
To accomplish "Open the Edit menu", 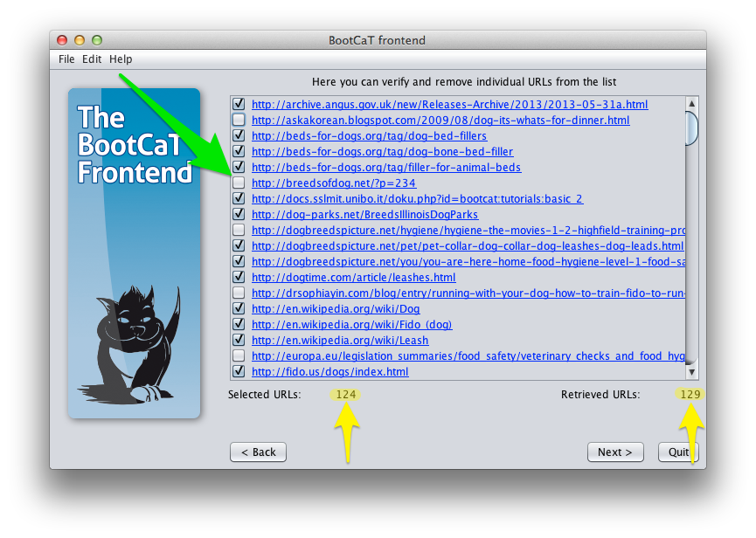I will coord(92,59).
